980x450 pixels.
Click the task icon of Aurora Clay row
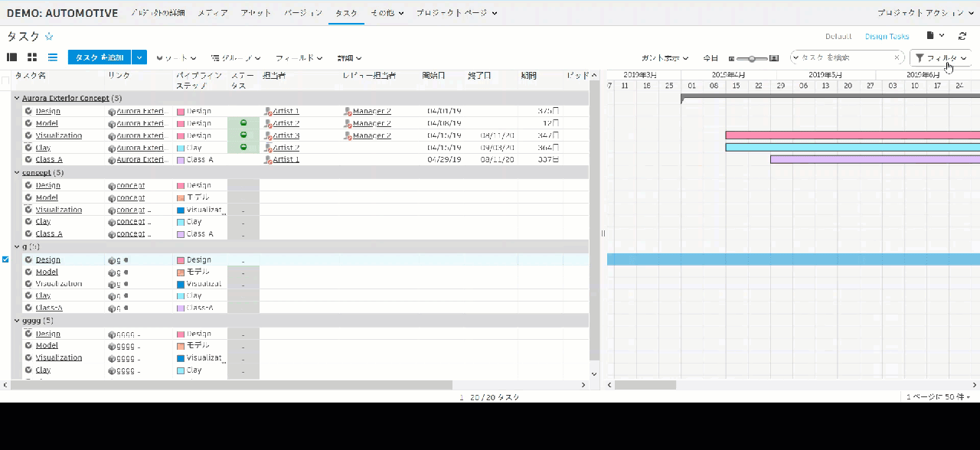coord(28,148)
